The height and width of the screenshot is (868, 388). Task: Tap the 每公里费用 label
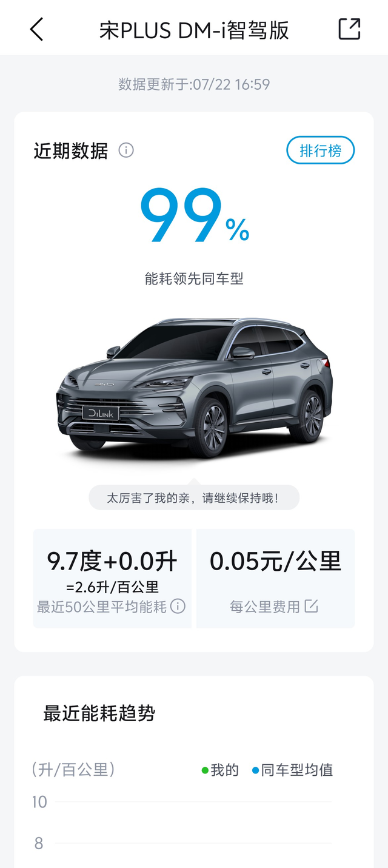(x=265, y=606)
